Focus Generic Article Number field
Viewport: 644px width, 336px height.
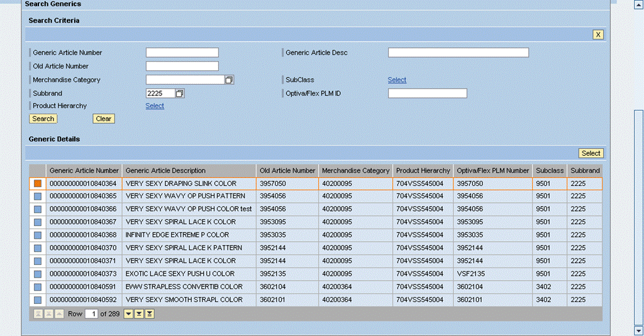pyautogui.click(x=182, y=53)
